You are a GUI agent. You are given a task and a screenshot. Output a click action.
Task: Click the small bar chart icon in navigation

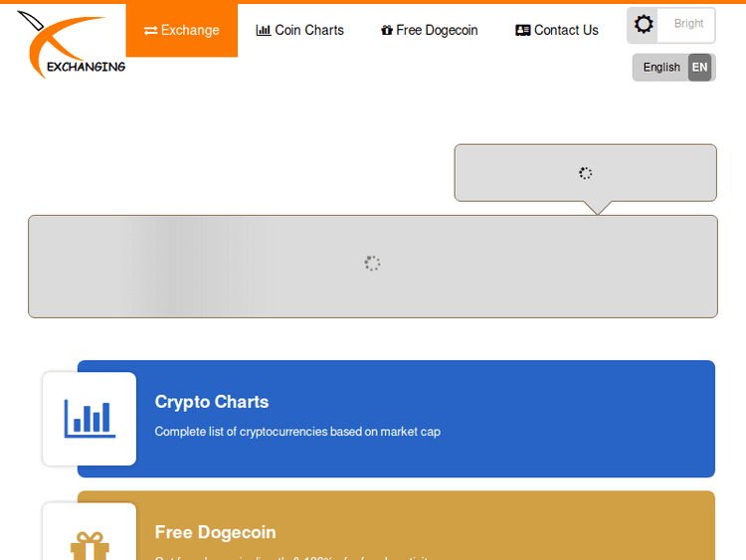(x=263, y=31)
